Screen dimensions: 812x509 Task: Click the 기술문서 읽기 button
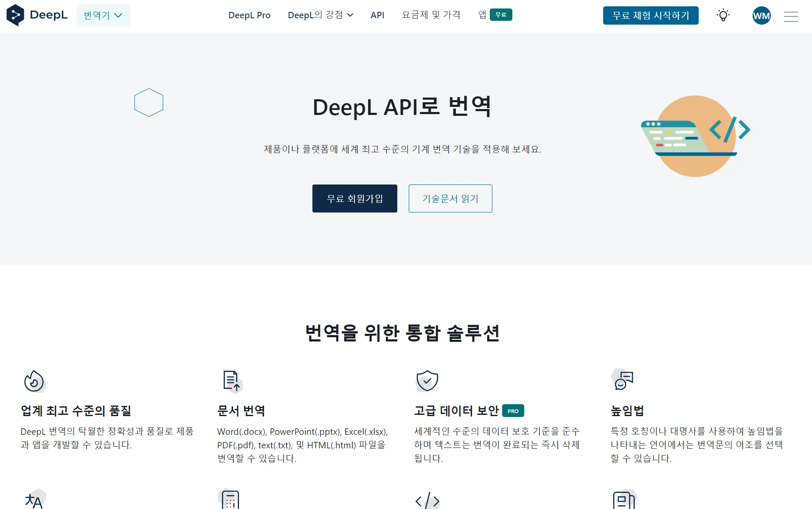(450, 199)
